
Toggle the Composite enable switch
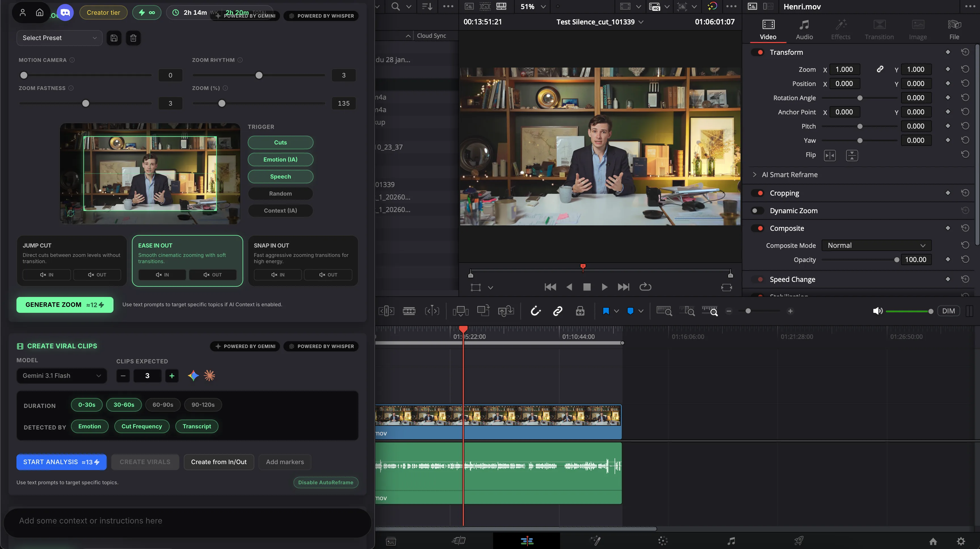[x=758, y=228]
